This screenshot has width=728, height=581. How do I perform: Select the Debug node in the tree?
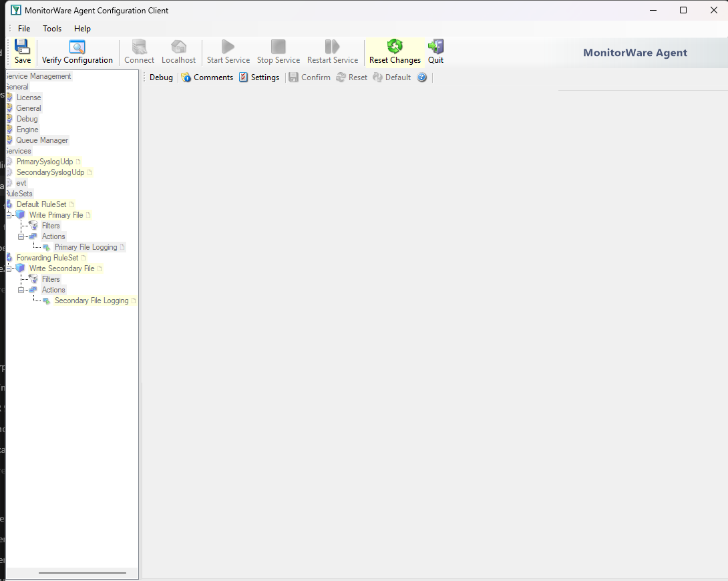[27, 119]
